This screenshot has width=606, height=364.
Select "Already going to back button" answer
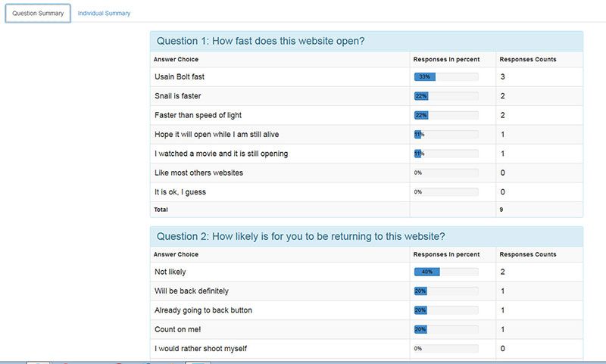(x=202, y=310)
